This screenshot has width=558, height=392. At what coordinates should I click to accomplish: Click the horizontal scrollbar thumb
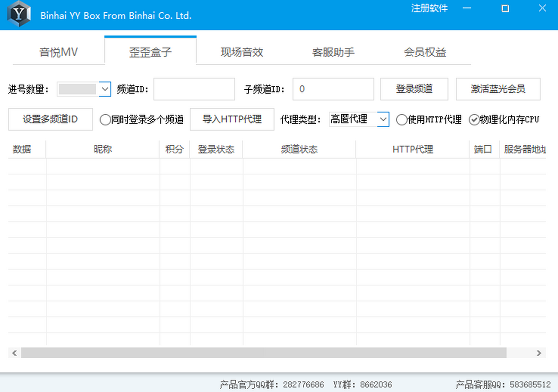tap(264, 353)
